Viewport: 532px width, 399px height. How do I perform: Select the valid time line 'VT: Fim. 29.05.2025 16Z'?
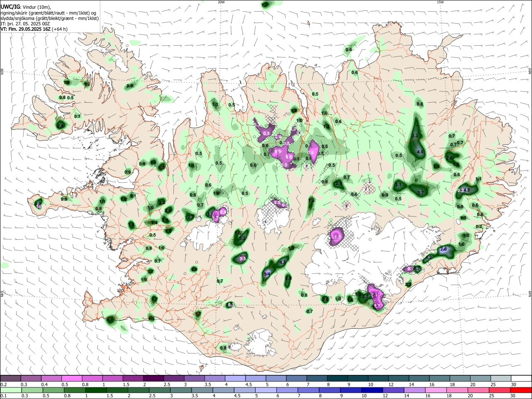point(26,29)
